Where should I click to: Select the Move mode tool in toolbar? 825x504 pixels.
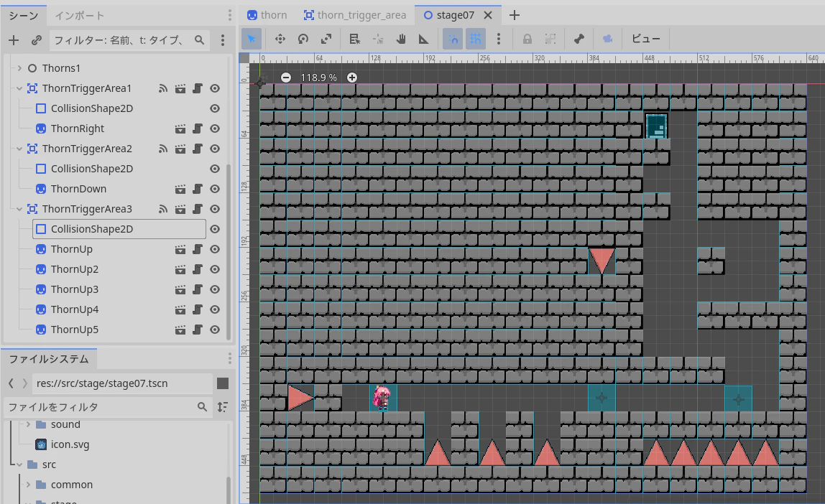click(280, 39)
